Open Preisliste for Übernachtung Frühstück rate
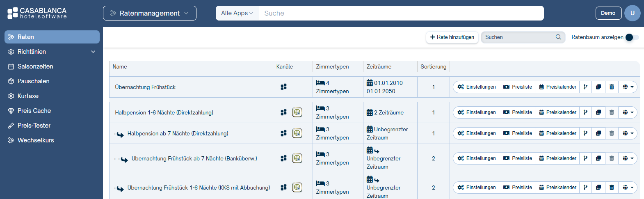This screenshot has height=199, width=644. pyautogui.click(x=517, y=87)
